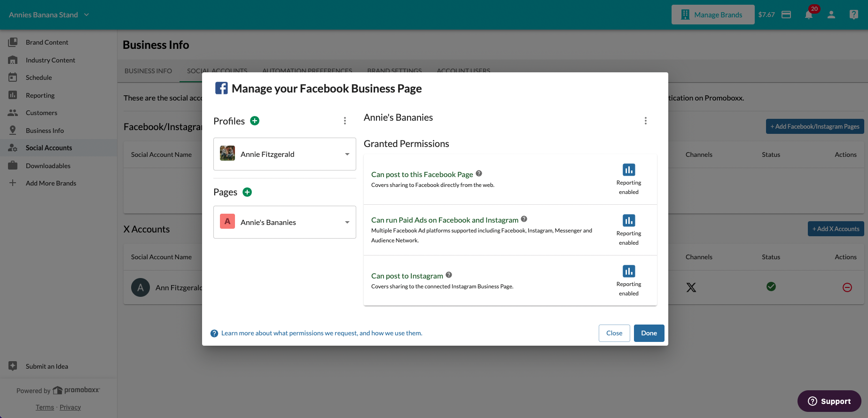The height and width of the screenshot is (418, 868).
Task: Click the green status checkmark for X account
Action: (x=771, y=286)
